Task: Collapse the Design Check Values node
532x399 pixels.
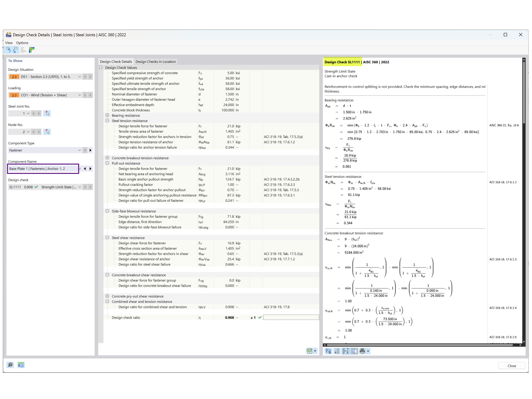Action: (x=101, y=67)
